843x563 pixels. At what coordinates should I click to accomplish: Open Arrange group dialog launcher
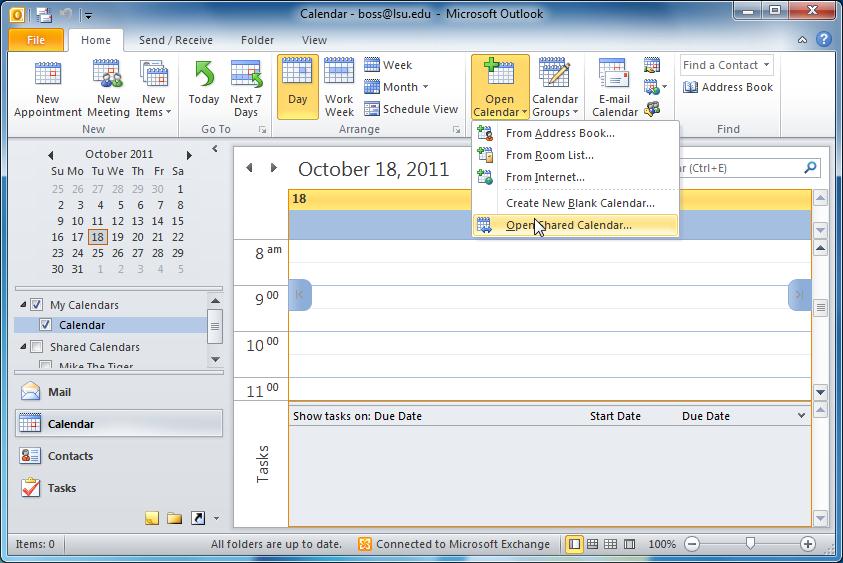pos(456,130)
